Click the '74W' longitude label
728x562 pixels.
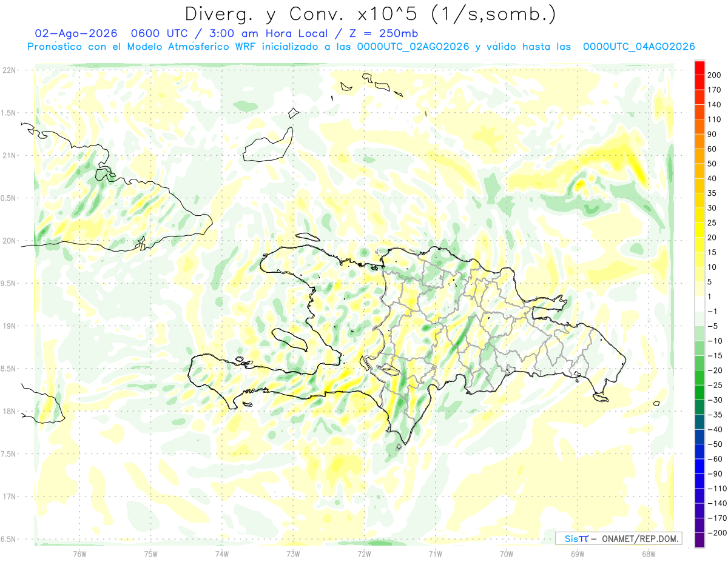pos(222,554)
